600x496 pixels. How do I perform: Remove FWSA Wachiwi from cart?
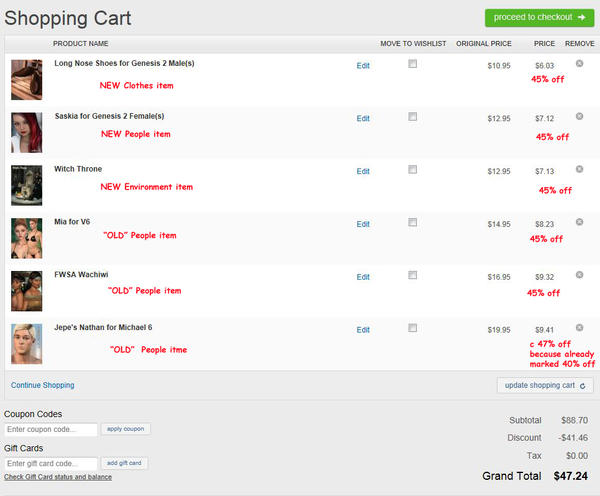pos(579,275)
